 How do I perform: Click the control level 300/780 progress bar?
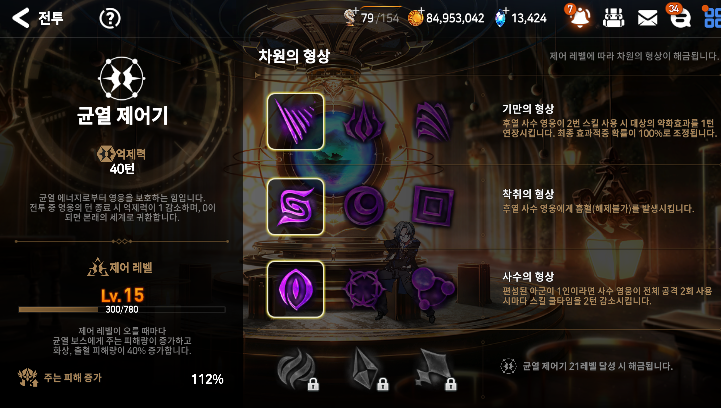click(122, 310)
